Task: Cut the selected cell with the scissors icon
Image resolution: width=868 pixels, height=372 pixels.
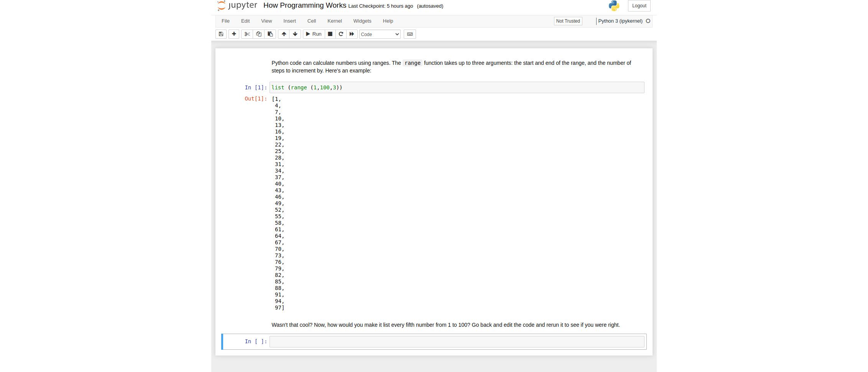Action: 247,34
